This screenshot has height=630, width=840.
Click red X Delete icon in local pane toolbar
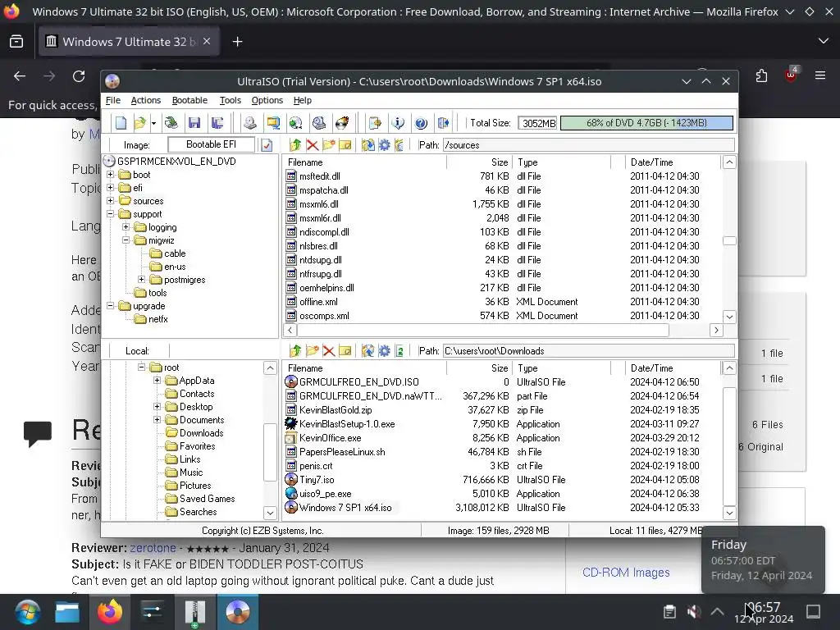click(329, 351)
